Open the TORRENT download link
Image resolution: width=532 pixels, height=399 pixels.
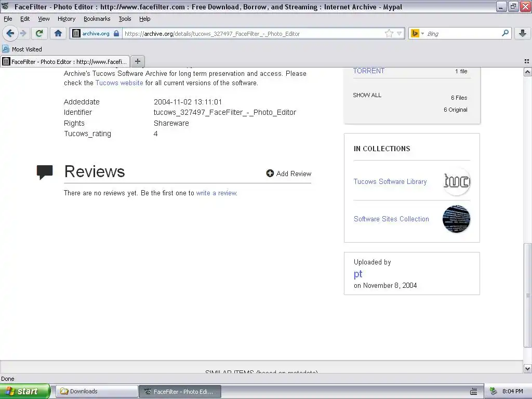pos(368,71)
